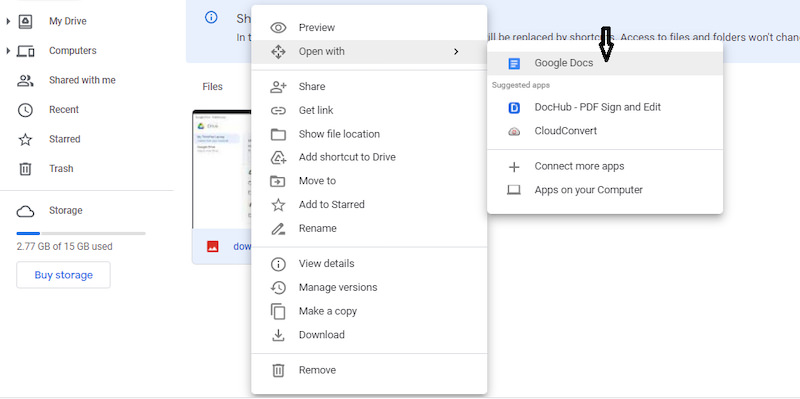Choose Manage versions menu entry
Screen dimensions: 800x399
pyautogui.click(x=369, y=287)
